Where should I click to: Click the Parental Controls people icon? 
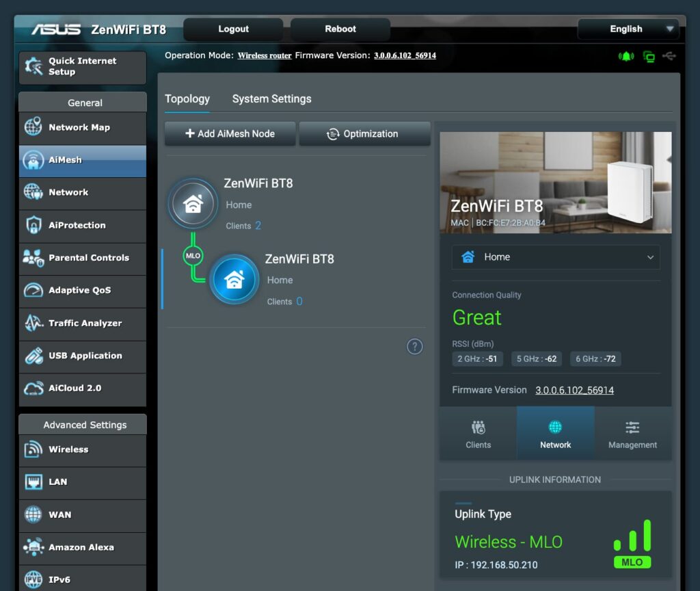point(33,258)
